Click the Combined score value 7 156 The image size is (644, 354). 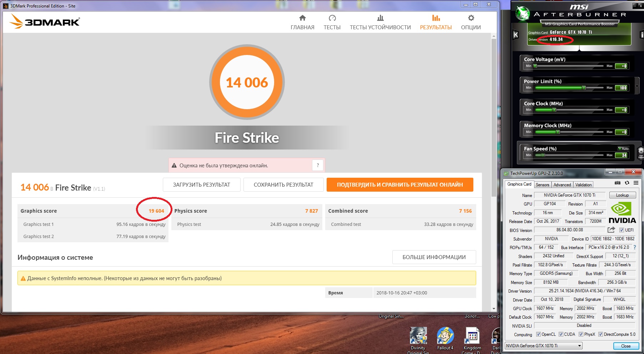[x=465, y=211]
